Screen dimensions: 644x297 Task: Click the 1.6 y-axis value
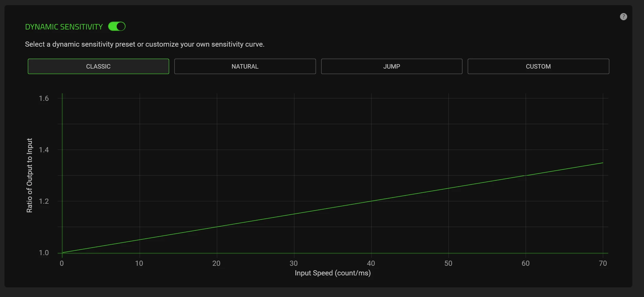coord(44,98)
